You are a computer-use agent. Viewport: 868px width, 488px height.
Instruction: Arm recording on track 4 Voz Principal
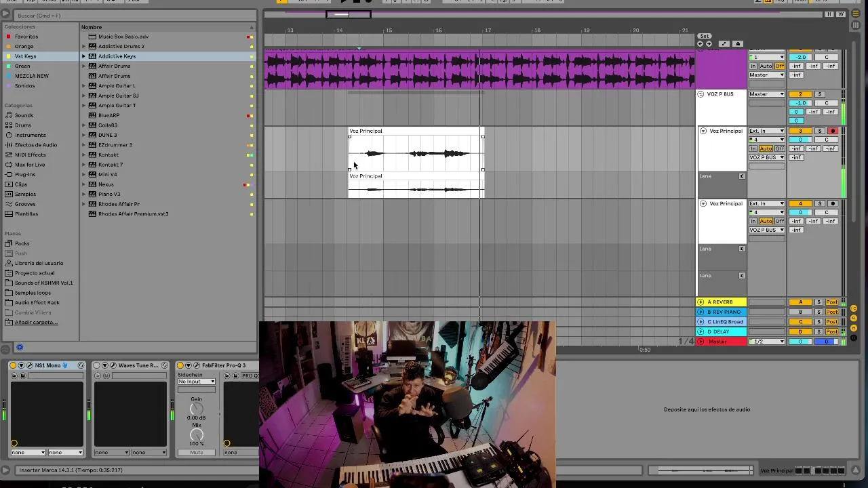pos(833,203)
